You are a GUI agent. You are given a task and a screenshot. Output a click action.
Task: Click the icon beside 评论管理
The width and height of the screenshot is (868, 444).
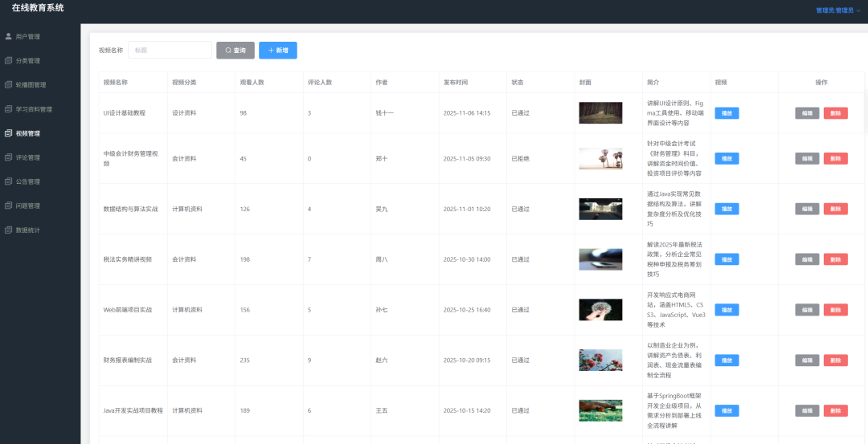point(8,157)
